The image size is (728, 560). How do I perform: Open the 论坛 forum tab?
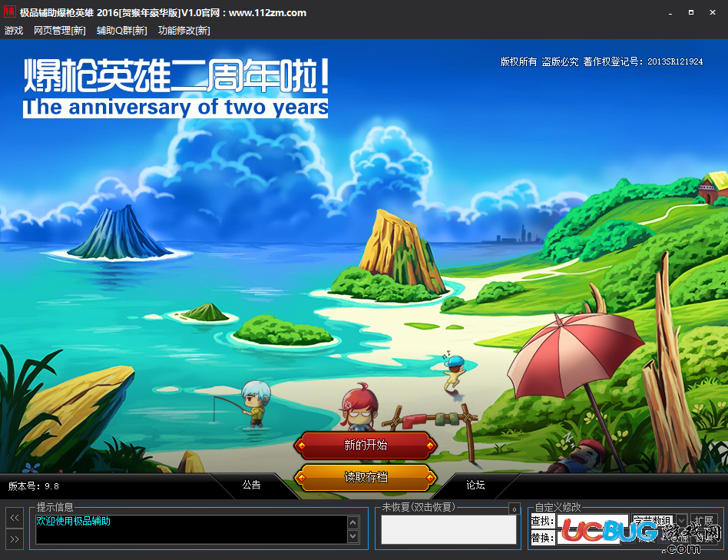pos(475,485)
